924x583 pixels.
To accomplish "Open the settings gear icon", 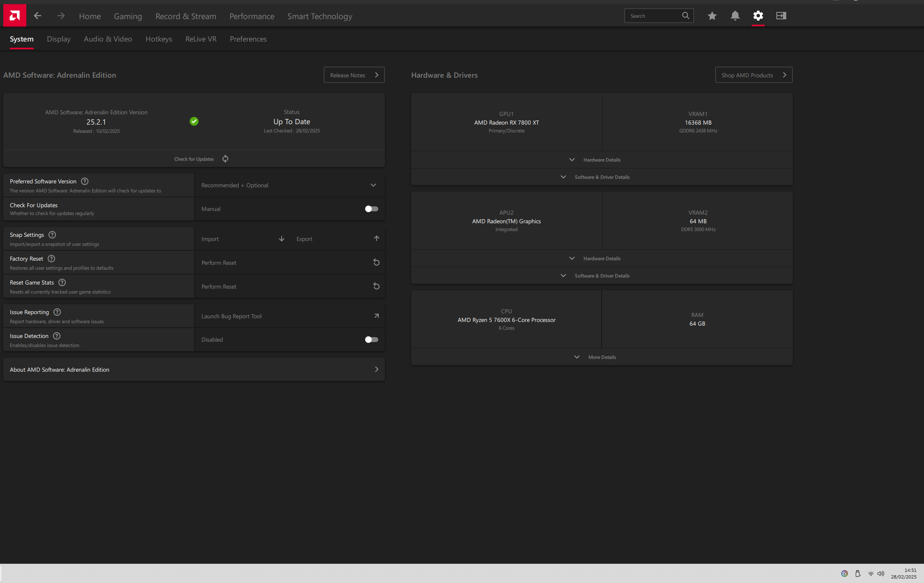I will point(758,16).
